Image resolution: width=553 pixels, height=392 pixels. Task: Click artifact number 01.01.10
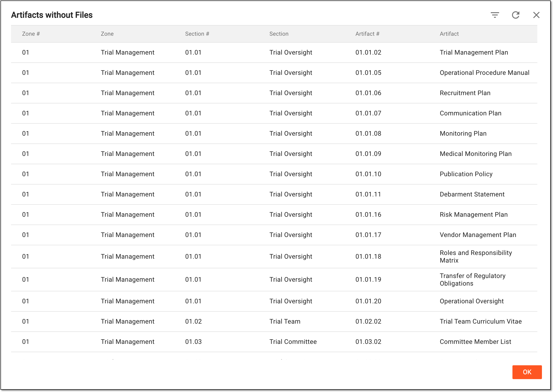[x=368, y=174]
